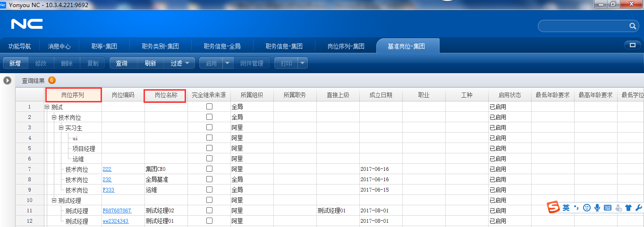Toggle IME punctuation mode icon
The height and width of the screenshot is (227, 644).
(576, 208)
